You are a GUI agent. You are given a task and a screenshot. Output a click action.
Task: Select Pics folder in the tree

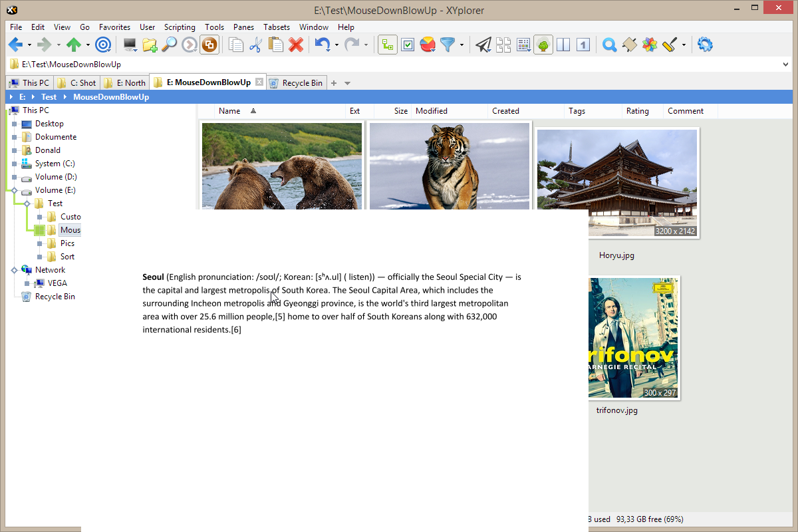pos(67,243)
